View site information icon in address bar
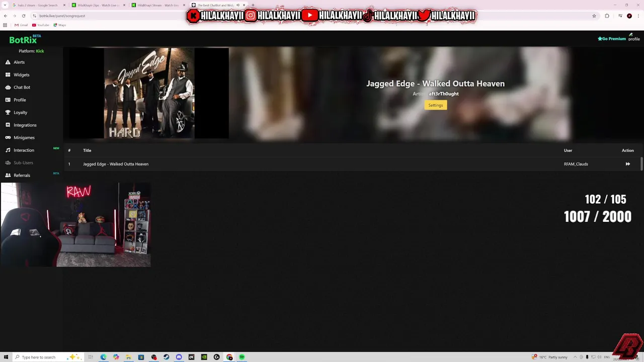 (x=34, y=16)
